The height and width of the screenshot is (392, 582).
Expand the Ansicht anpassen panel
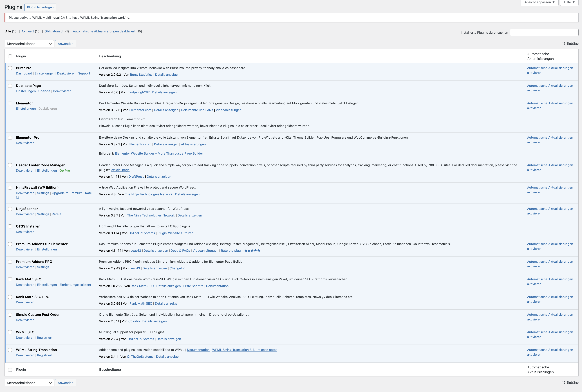(539, 2)
